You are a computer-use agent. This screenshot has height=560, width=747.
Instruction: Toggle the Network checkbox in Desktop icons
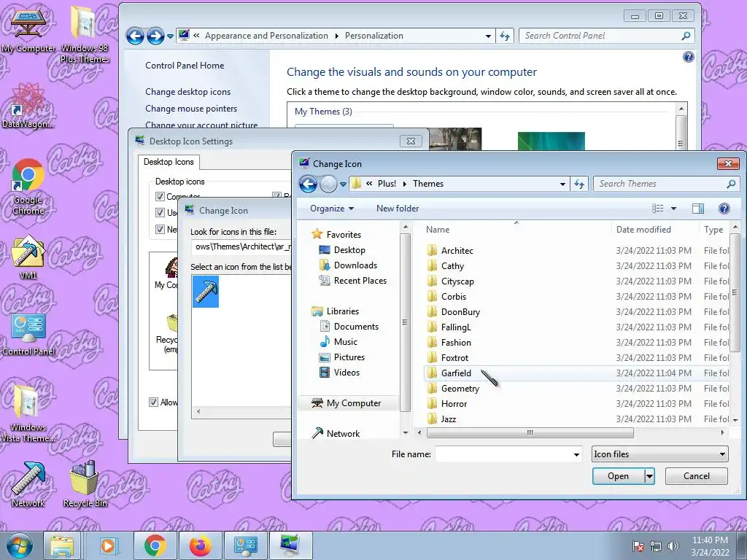(160, 229)
